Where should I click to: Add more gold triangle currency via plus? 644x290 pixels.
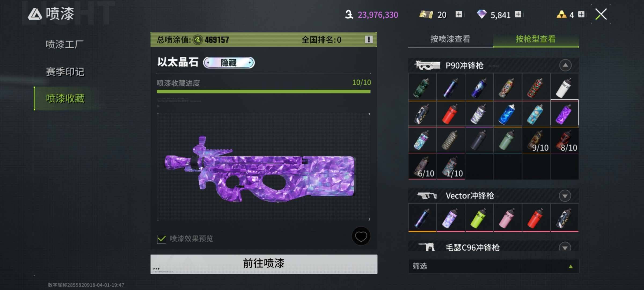pyautogui.click(x=581, y=14)
